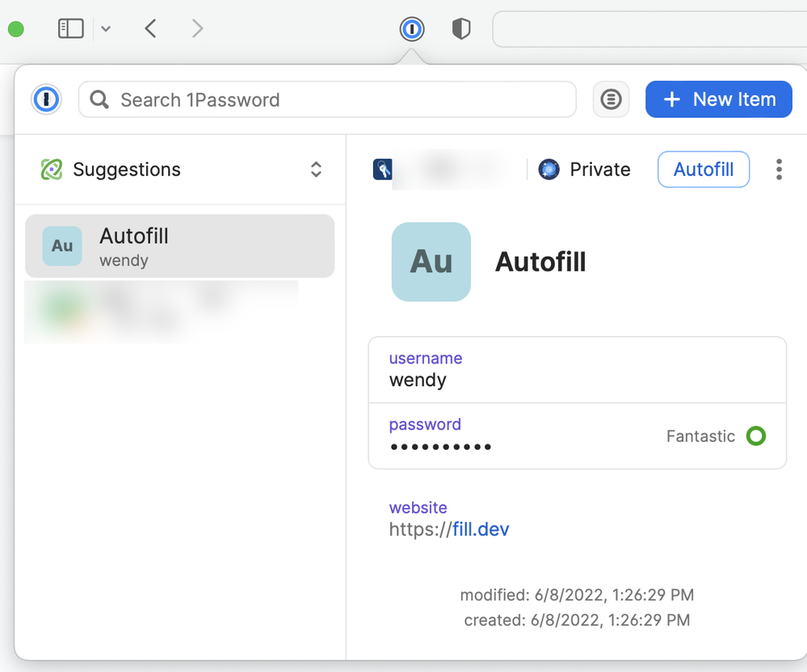Click the privacy shield icon in toolbar
The image size is (807, 672).
460,30
